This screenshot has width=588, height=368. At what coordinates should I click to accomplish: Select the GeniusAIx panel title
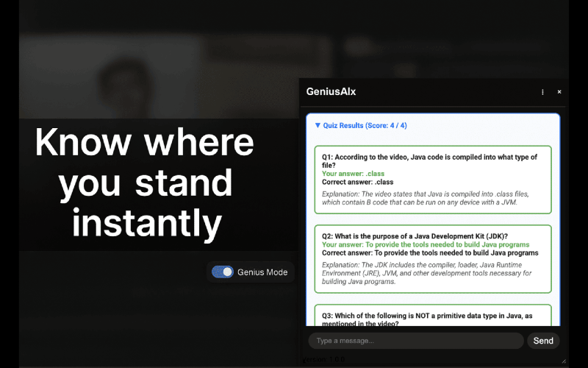[x=331, y=91]
